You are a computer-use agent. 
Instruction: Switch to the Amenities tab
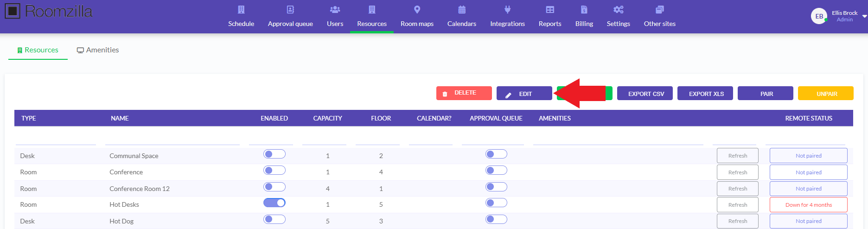98,50
